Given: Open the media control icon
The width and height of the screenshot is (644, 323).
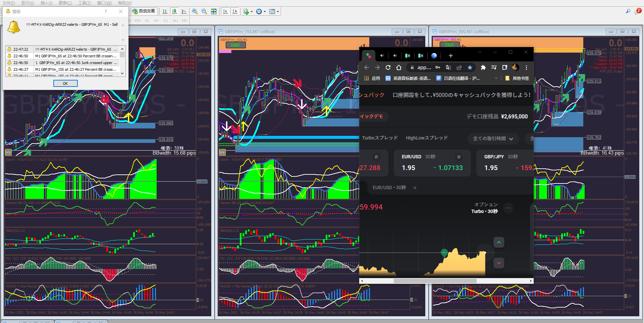Looking at the screenshot, I should [494, 67].
